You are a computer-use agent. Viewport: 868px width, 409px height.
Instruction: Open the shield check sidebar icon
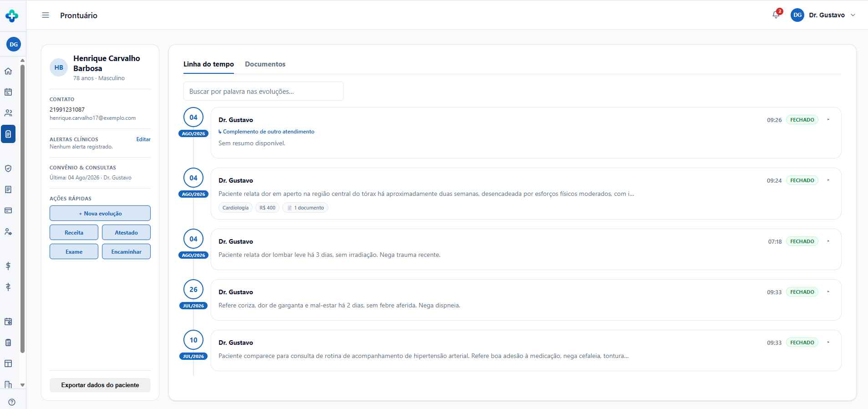point(8,169)
